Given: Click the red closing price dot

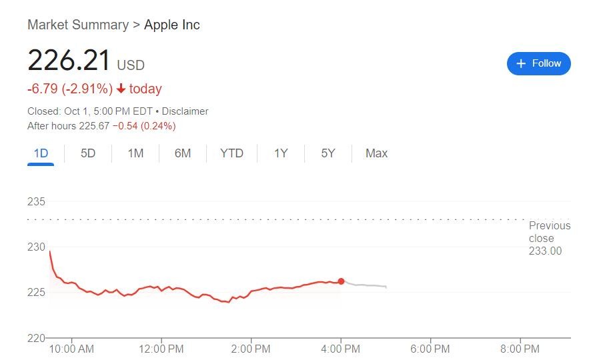Looking at the screenshot, I should click(x=341, y=281).
